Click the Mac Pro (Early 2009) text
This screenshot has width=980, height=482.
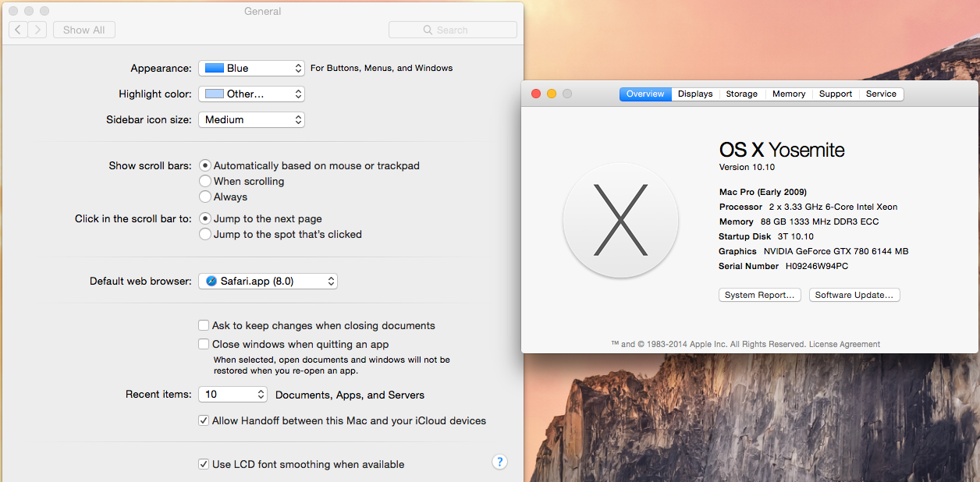[763, 192]
